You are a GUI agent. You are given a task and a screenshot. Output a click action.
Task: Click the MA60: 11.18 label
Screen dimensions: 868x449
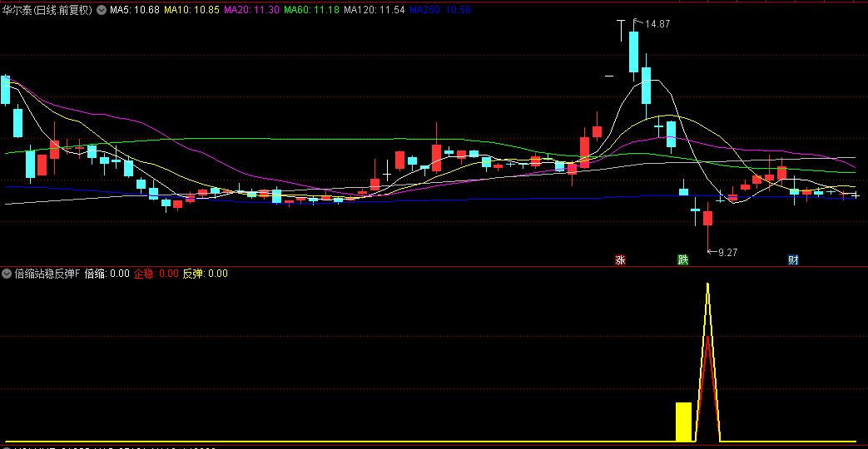click(311, 9)
